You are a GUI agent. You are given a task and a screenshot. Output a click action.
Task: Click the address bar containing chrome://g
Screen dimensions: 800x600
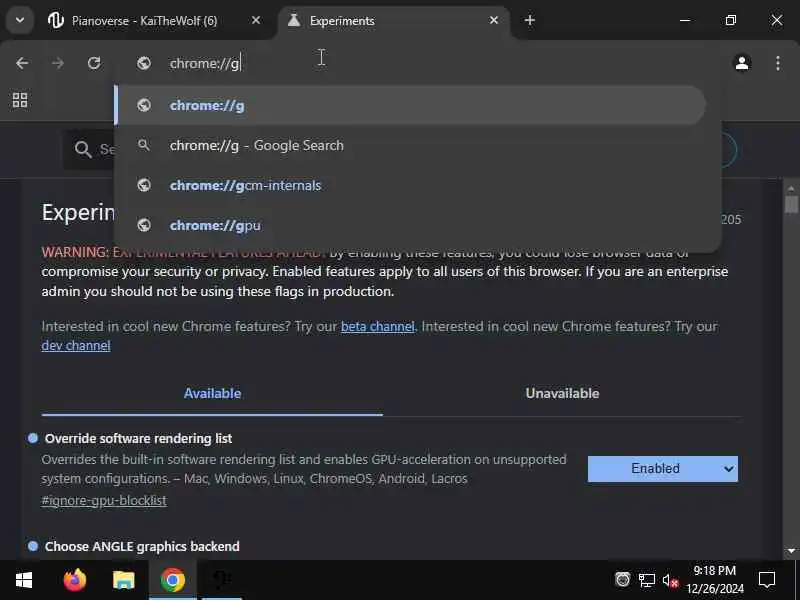[x=418, y=63]
